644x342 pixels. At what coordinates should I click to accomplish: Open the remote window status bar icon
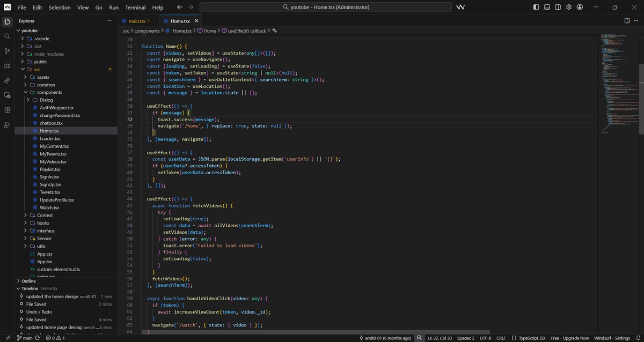(x=7, y=338)
